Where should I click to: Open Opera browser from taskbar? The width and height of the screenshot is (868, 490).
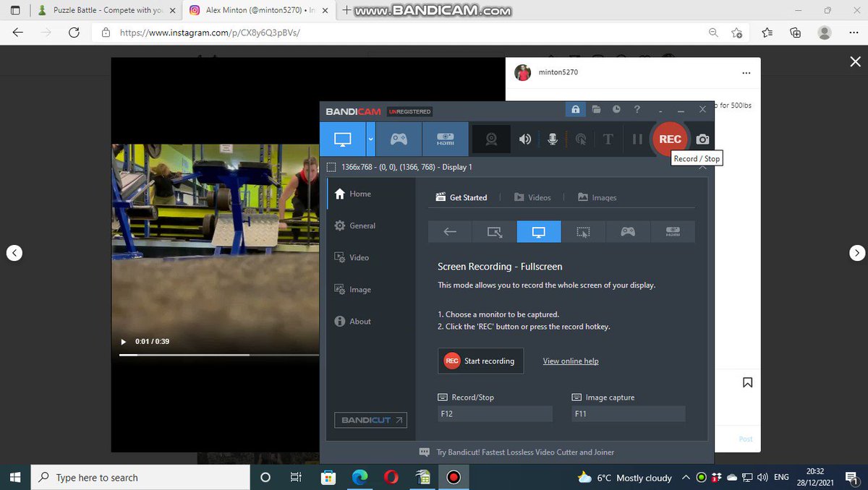point(391,477)
